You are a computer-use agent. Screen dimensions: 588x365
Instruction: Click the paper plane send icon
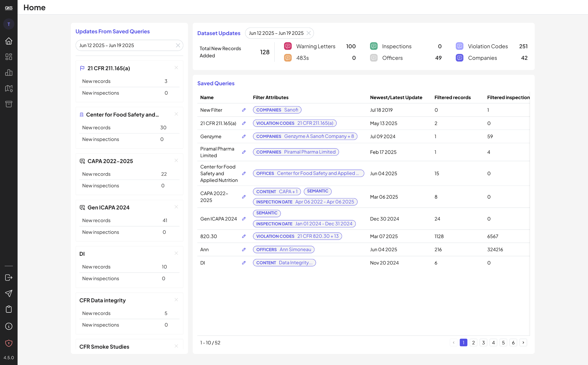click(x=9, y=293)
